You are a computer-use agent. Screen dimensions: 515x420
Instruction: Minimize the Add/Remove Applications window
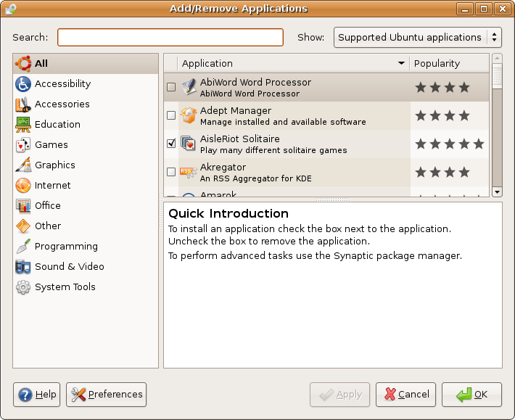(465, 9)
